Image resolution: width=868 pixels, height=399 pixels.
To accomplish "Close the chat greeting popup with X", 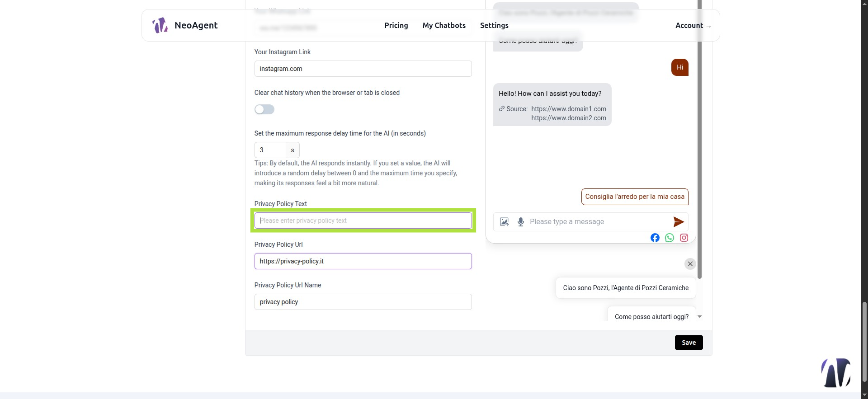I will (690, 264).
